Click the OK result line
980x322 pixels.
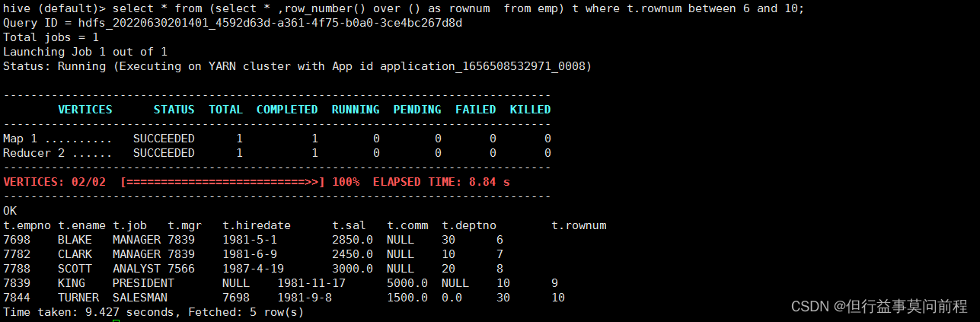(10, 211)
